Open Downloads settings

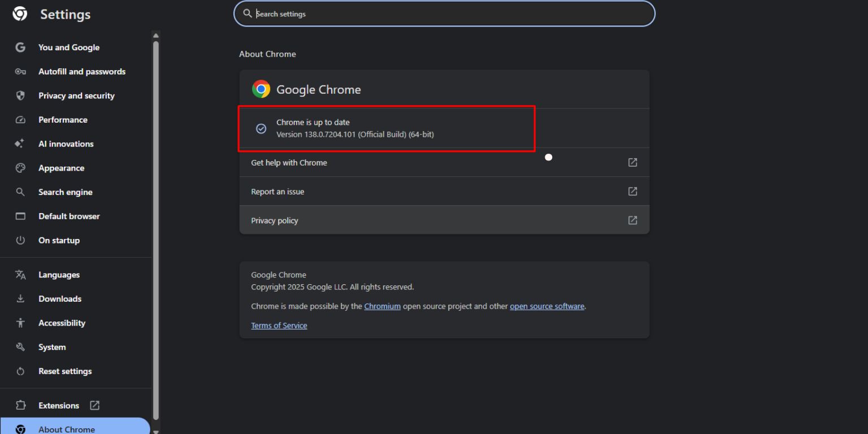point(76,299)
